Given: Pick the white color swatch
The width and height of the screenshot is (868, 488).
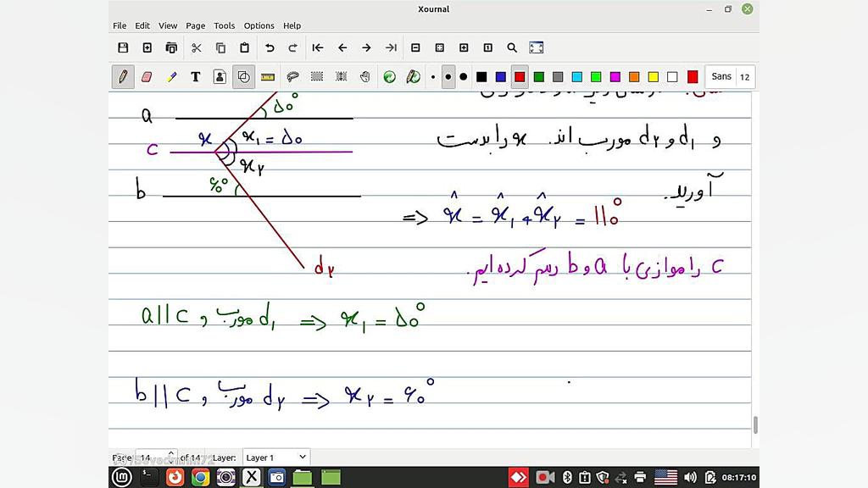Looking at the screenshot, I should [x=672, y=77].
